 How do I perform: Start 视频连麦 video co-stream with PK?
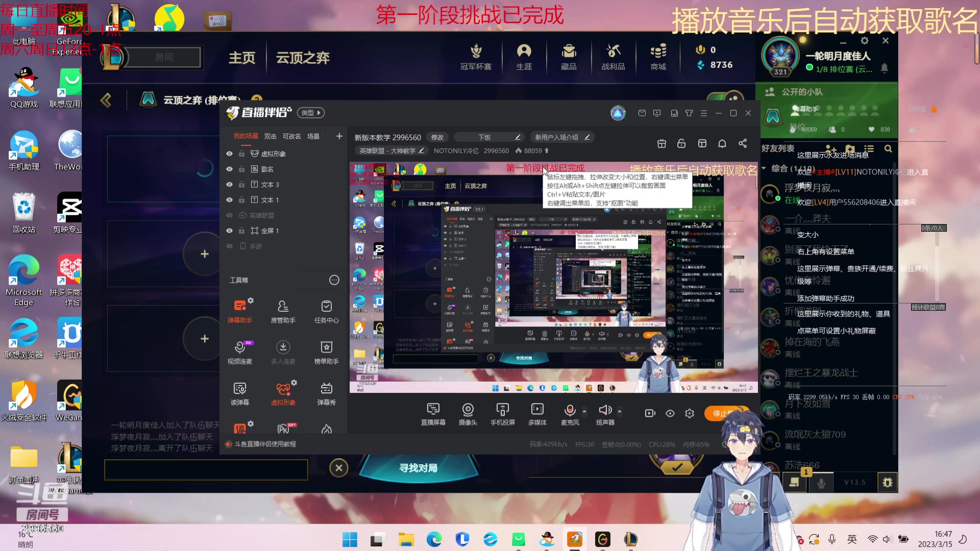coord(239,352)
